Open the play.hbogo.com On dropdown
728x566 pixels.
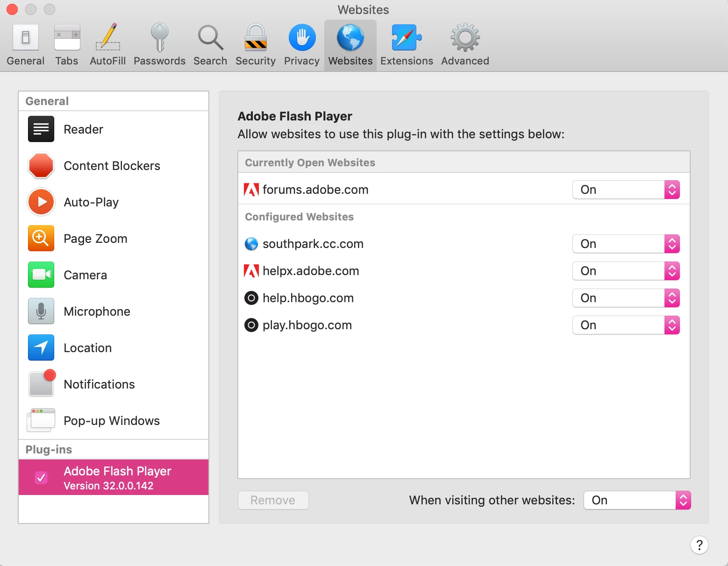[x=626, y=325]
